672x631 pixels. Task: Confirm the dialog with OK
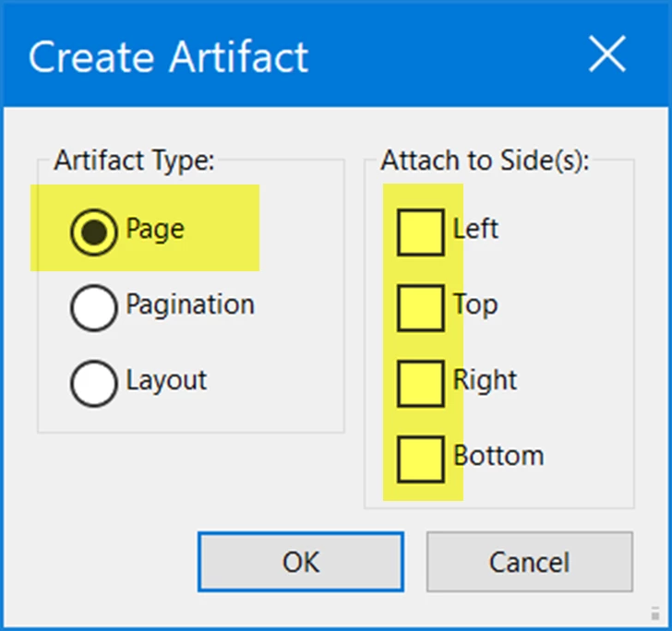pyautogui.click(x=300, y=562)
